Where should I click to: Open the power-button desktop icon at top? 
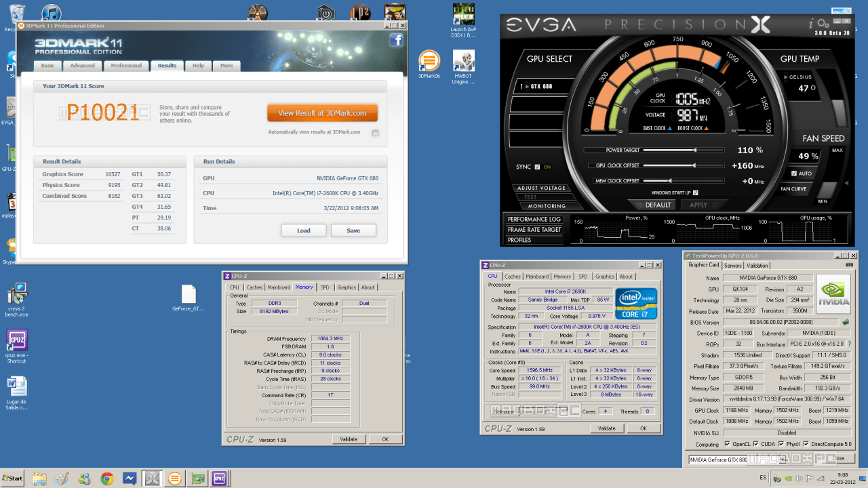[327, 13]
